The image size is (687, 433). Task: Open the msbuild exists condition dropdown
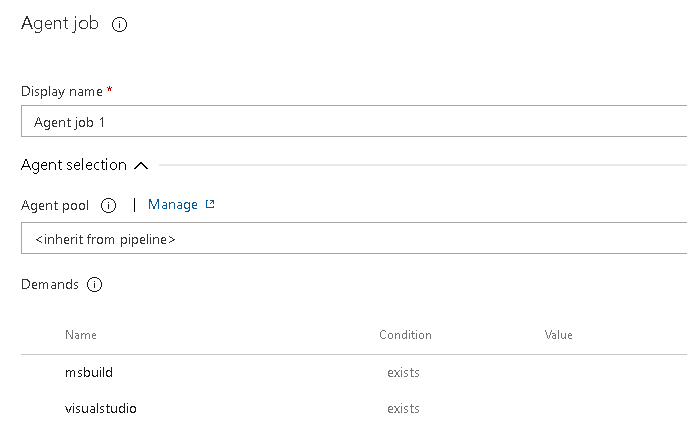tap(404, 373)
